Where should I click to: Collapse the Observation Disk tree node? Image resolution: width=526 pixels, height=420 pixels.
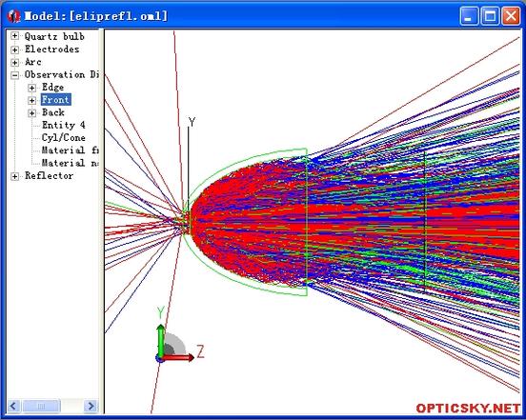[x=14, y=75]
